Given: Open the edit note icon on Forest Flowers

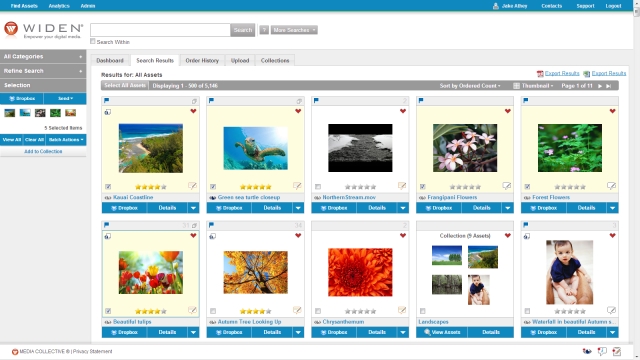Looking at the screenshot, I should [x=611, y=186].
